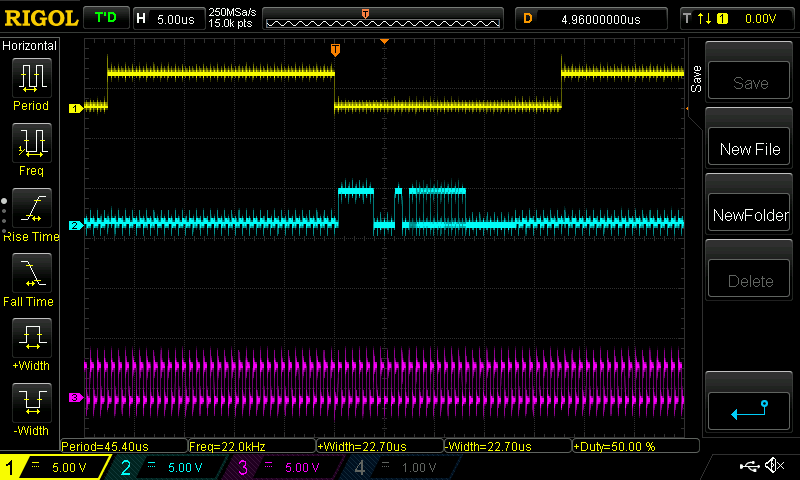This screenshot has height=480, width=800.
Task: Select channel 1 5.00 V tab
Action: tap(54, 467)
